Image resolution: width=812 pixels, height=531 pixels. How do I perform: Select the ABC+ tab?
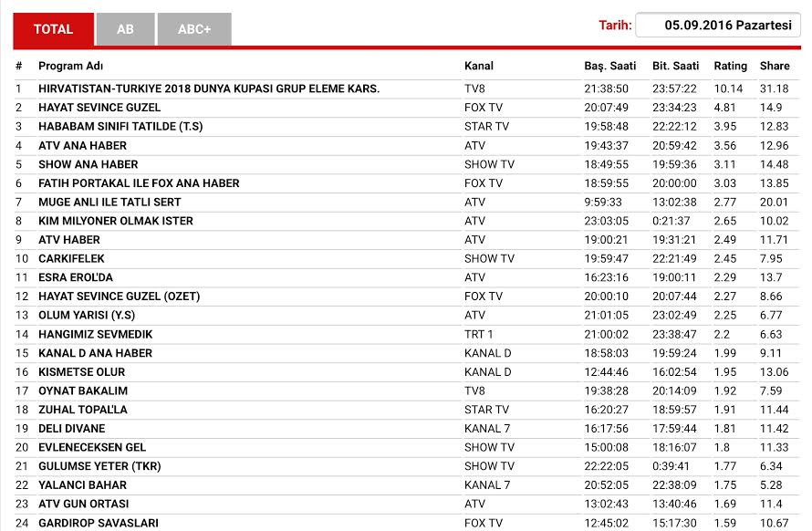(x=193, y=29)
